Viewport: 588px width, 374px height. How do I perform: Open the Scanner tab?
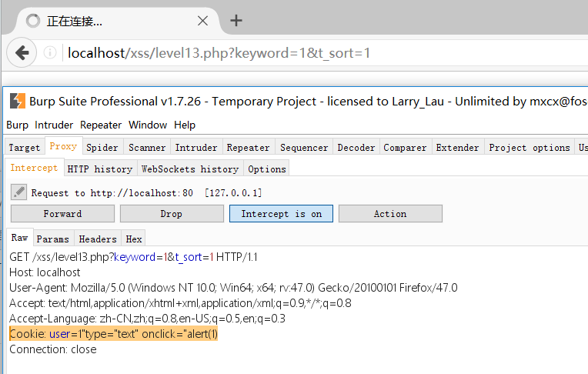click(147, 148)
